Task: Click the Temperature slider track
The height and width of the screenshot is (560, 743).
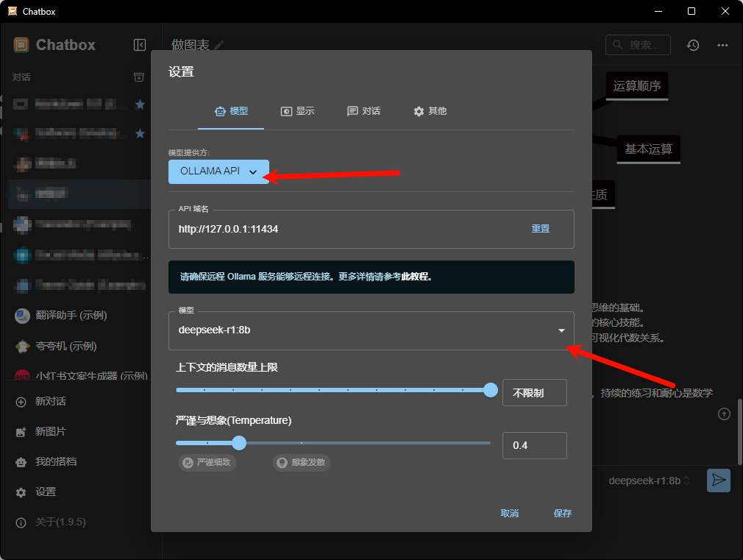Action: (x=368, y=443)
